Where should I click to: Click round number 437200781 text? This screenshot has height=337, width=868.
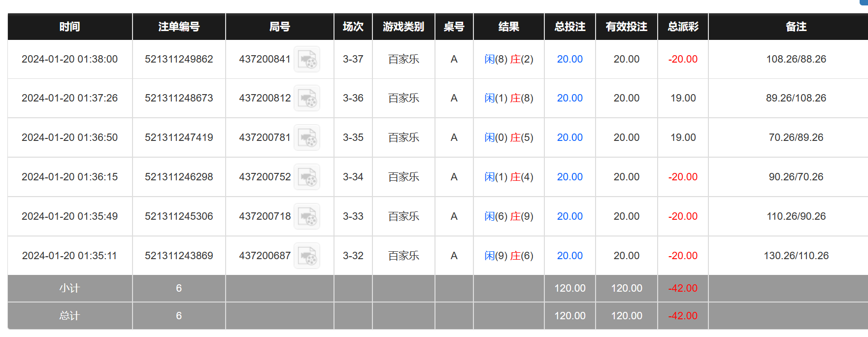click(265, 137)
